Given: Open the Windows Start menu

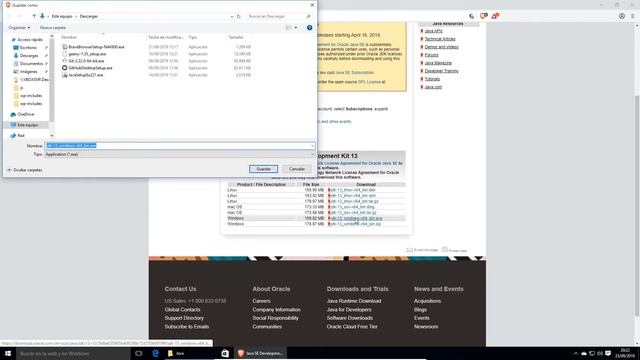Looking at the screenshot, I should click(x=8, y=353).
